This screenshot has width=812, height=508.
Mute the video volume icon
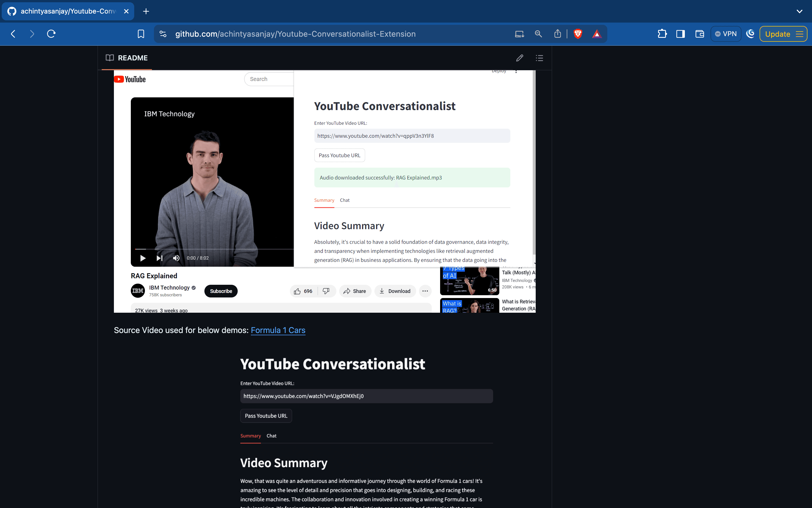[x=176, y=258]
